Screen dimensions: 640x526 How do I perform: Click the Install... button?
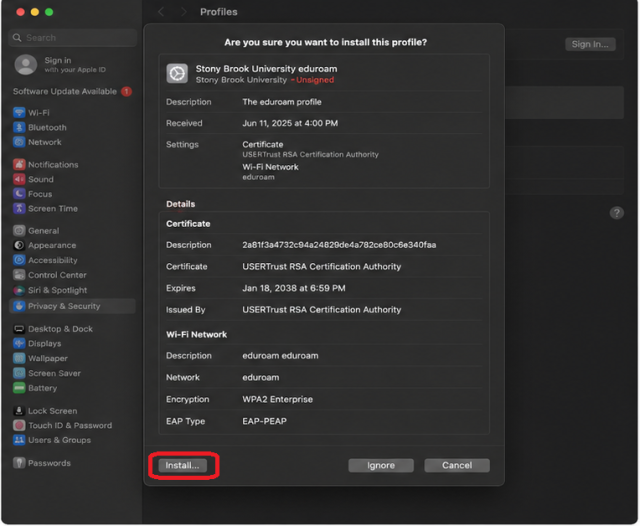click(182, 465)
